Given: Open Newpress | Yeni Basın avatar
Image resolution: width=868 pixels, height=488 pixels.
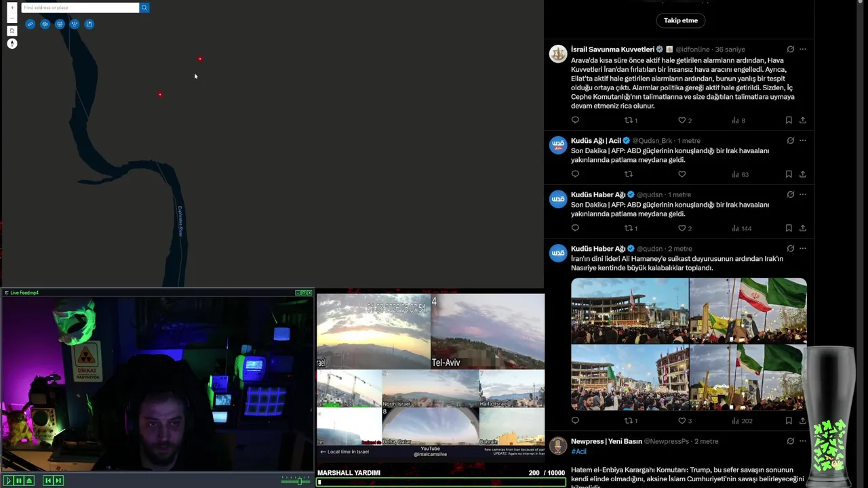Looking at the screenshot, I should [558, 446].
